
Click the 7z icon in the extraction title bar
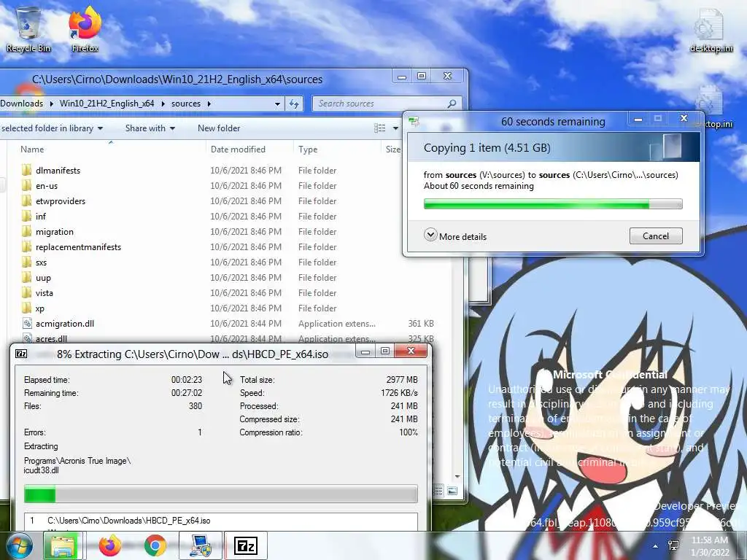pyautogui.click(x=21, y=354)
